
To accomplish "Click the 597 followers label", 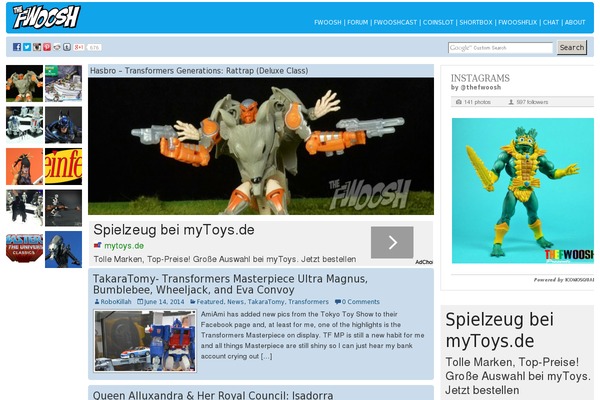I will click(x=532, y=102).
